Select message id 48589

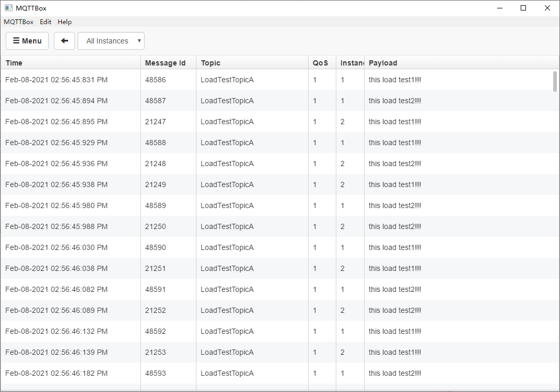(x=156, y=205)
